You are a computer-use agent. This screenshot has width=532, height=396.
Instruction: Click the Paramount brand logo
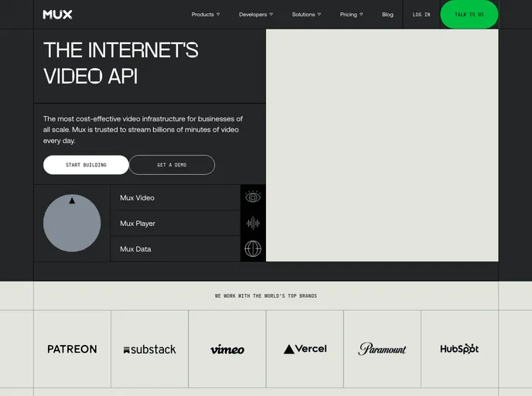coord(382,349)
